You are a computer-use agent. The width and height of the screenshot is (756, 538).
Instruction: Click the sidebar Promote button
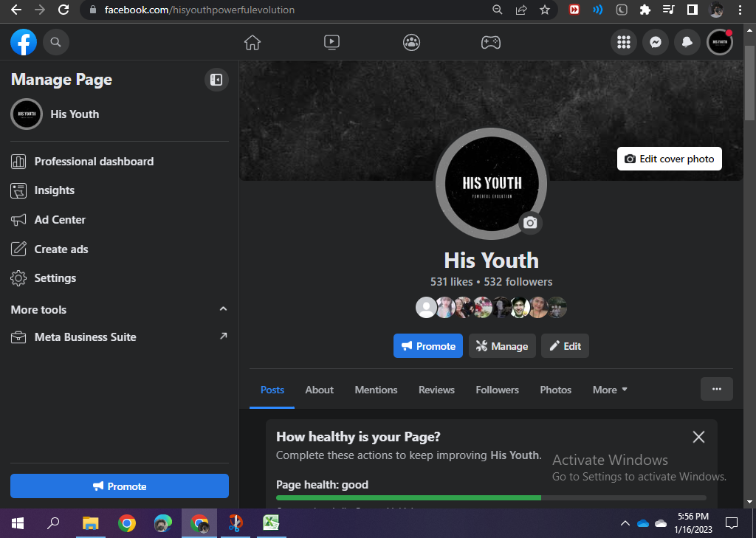(x=120, y=486)
